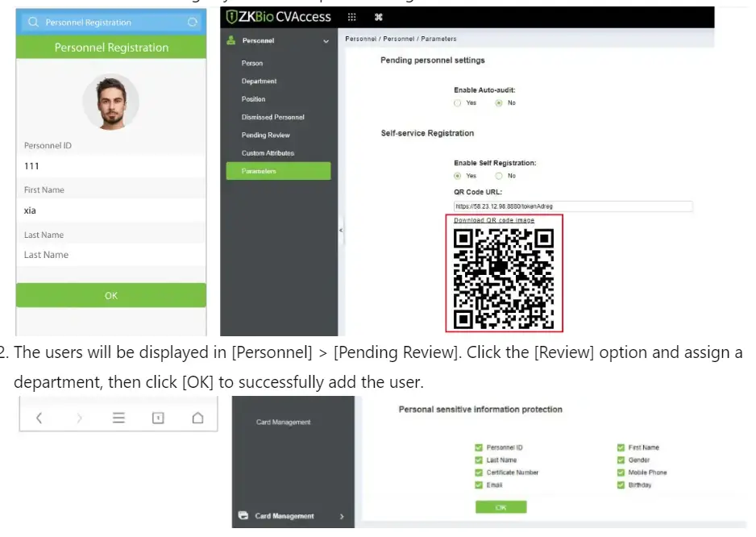756x537 pixels.
Task: Click the QR Code URL text field
Action: (573, 206)
